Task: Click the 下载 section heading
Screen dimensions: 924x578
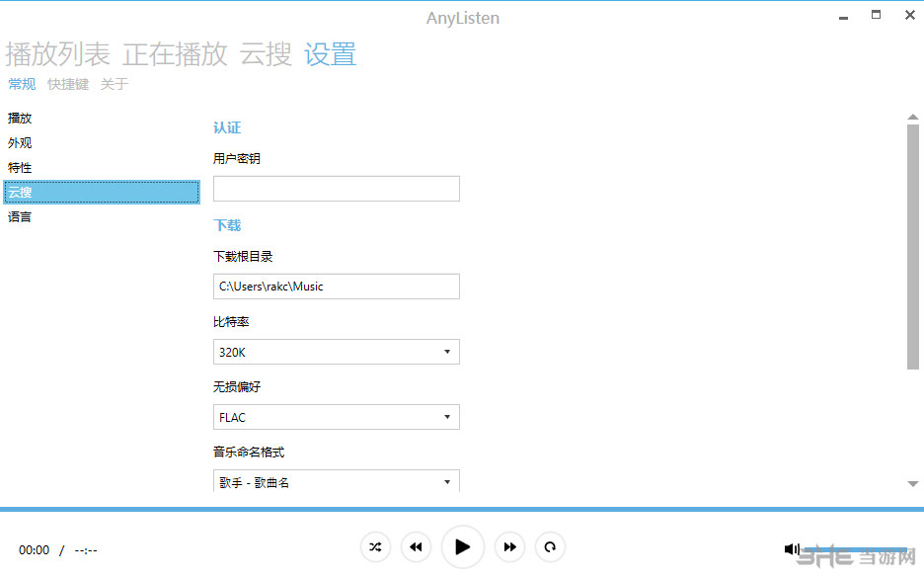Action: pyautogui.click(x=227, y=225)
